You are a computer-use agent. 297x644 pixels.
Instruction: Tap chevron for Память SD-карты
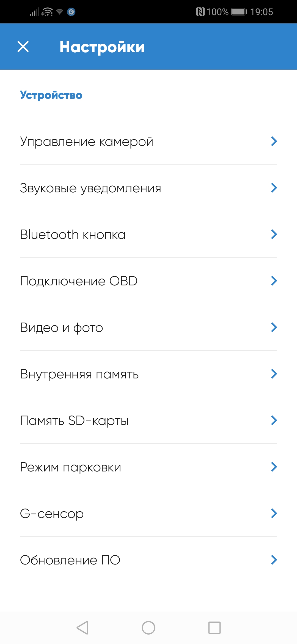[x=274, y=421]
